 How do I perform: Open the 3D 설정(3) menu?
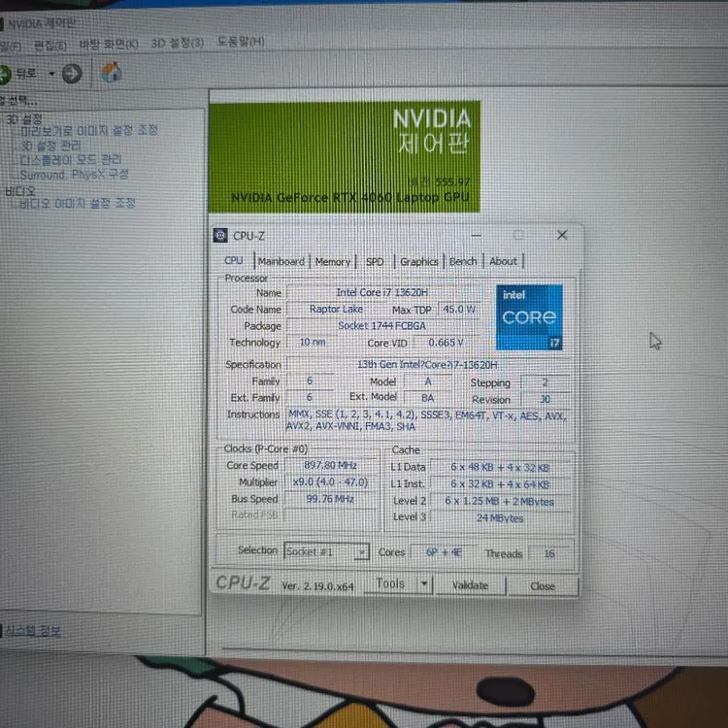click(x=178, y=43)
